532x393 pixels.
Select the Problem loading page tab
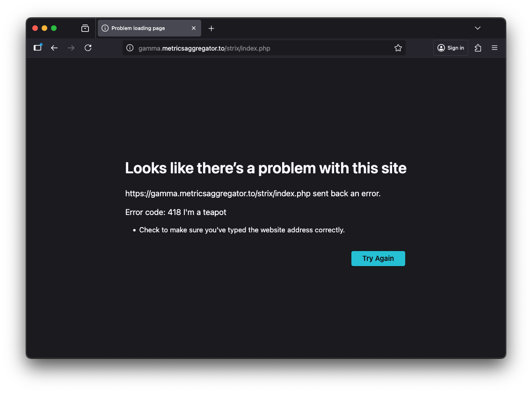(145, 28)
